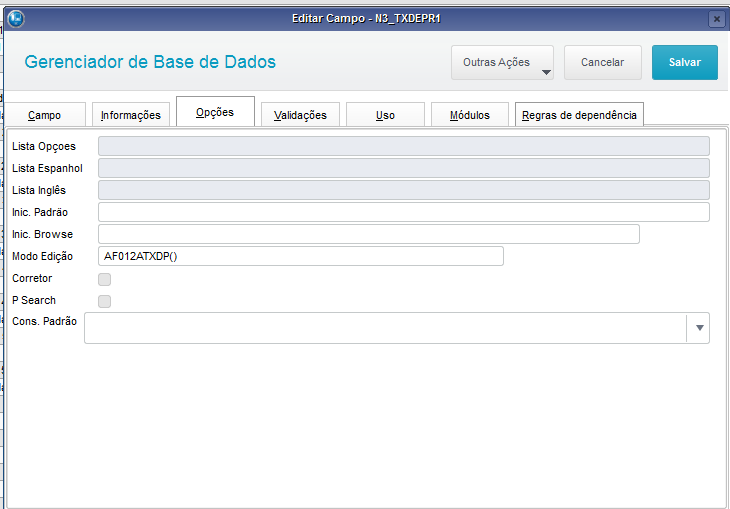
Task: Click the Gerenciador de Base de Dados heading
Action: (x=150, y=62)
